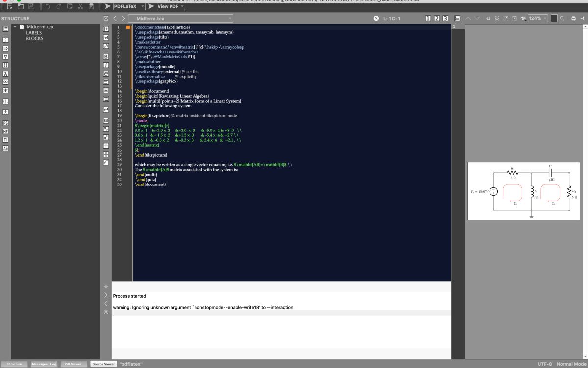Open the Greek letters panel (λ icon)
The height and width of the screenshot is (368, 588).
(5, 74)
